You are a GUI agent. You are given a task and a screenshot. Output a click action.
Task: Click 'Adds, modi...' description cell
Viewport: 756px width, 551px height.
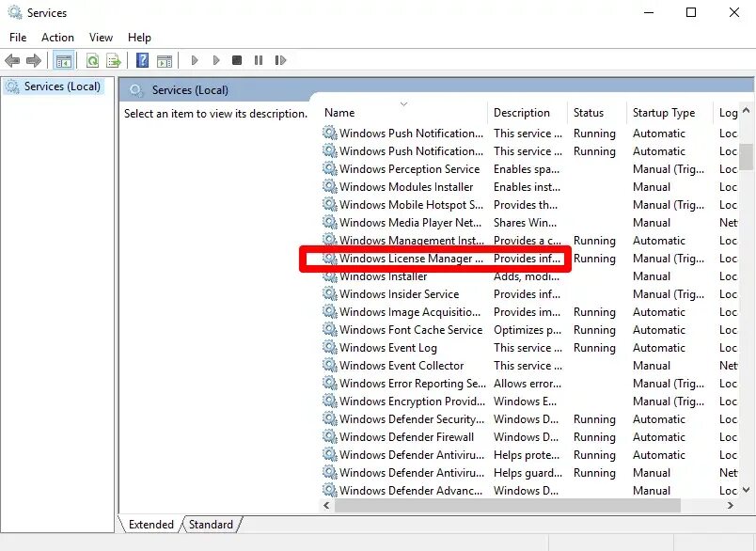527,276
